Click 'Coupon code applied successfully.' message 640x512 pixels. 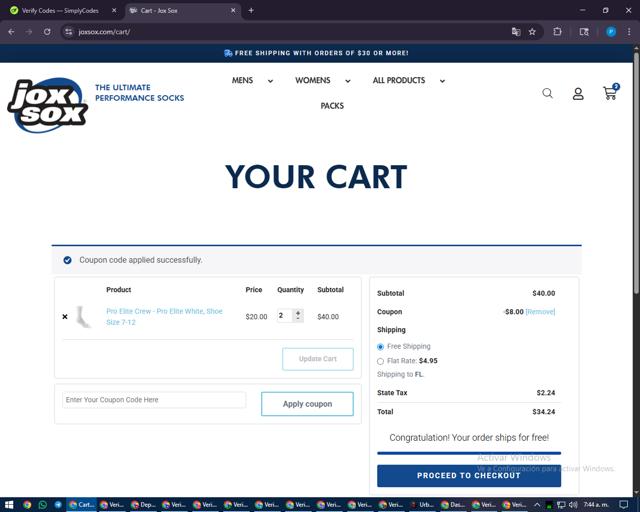click(140, 260)
